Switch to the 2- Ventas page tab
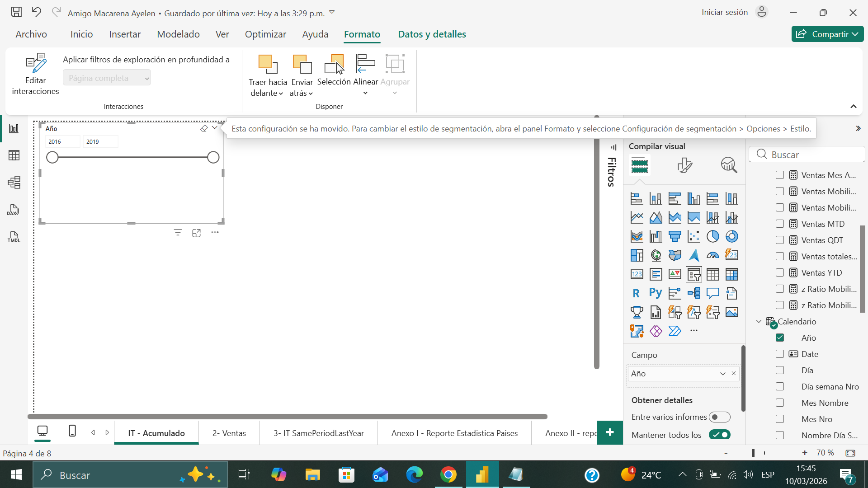 [229, 433]
